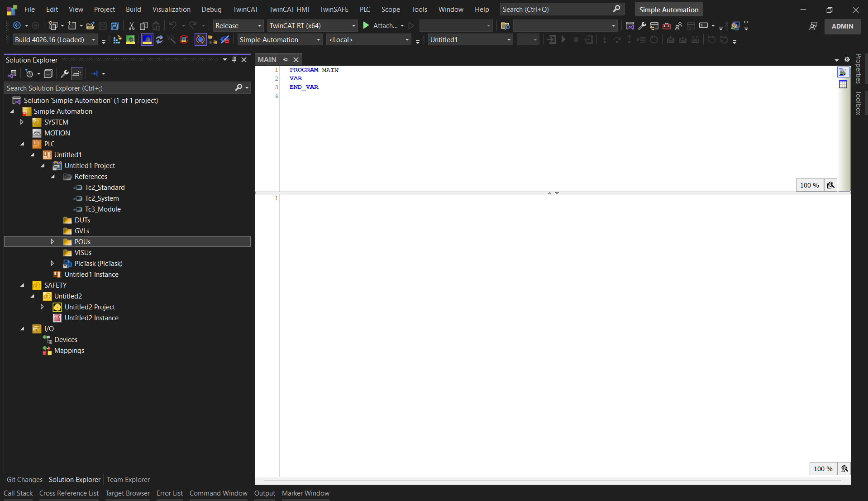The height and width of the screenshot is (501, 868).
Task: Click the Show Sub Items icon
Action: [213, 40]
